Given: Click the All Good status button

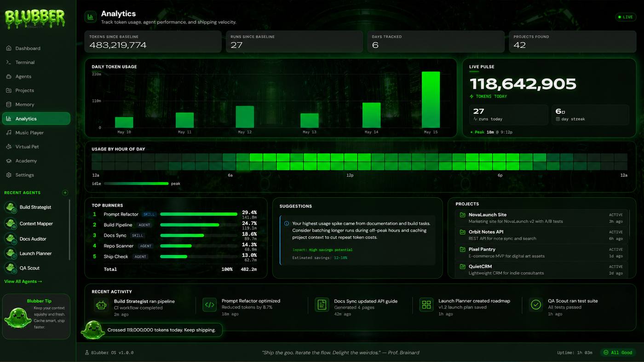Looking at the screenshot, I should 618,352.
